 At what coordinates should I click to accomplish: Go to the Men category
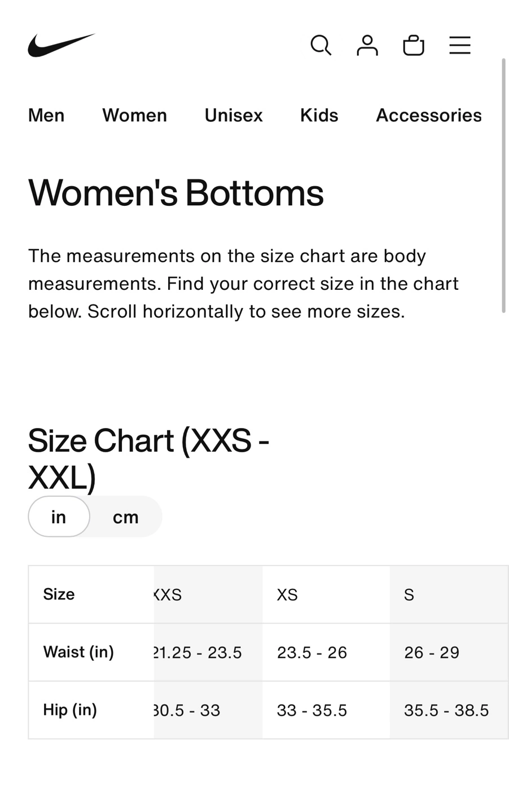46,115
